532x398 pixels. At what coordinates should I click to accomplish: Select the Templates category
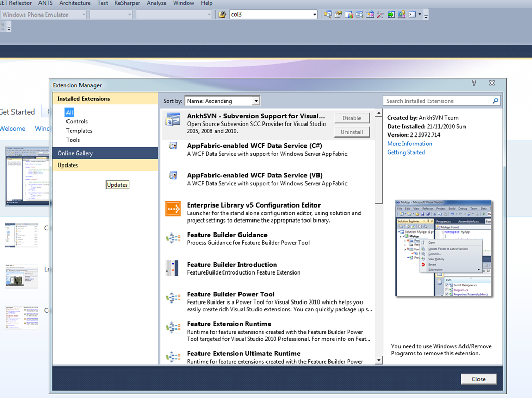click(x=79, y=131)
